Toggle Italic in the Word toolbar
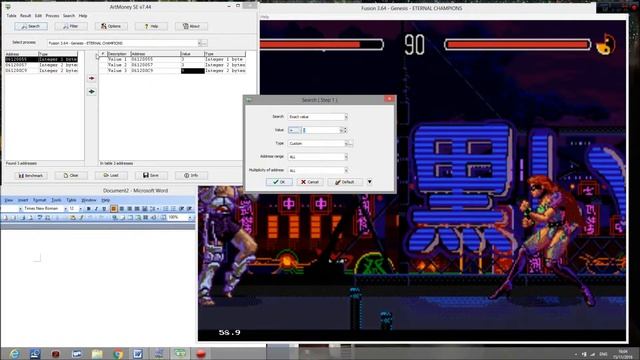This screenshot has width=640, height=360. 96,209
